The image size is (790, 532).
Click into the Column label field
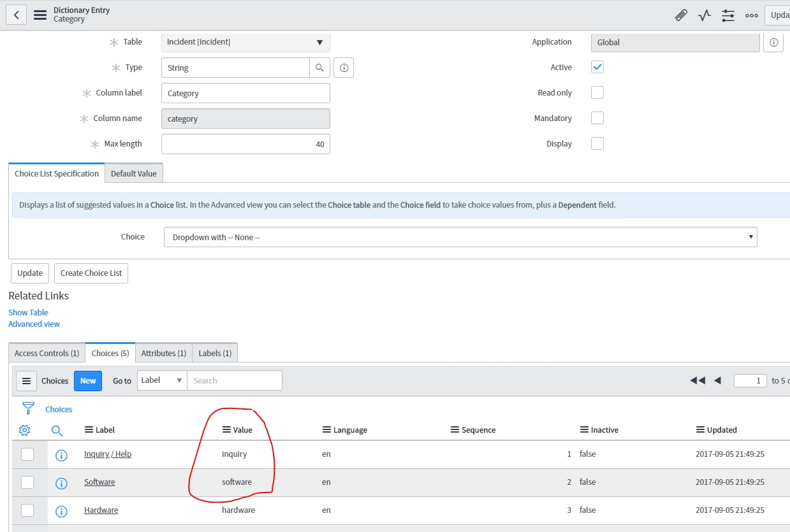[x=245, y=93]
